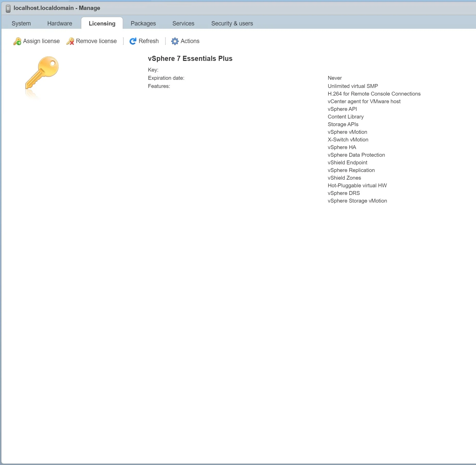Switch to Security & users tab
The image size is (476, 465).
232,23
